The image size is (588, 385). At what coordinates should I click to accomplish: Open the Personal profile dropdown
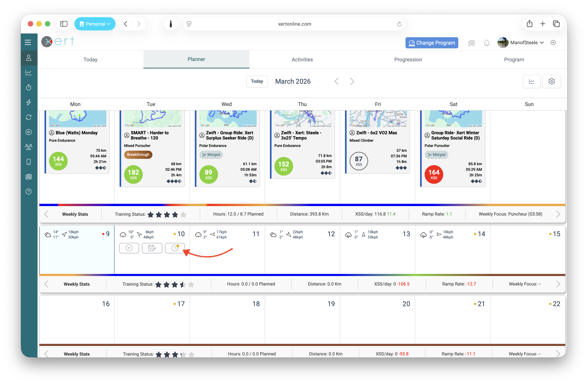95,24
